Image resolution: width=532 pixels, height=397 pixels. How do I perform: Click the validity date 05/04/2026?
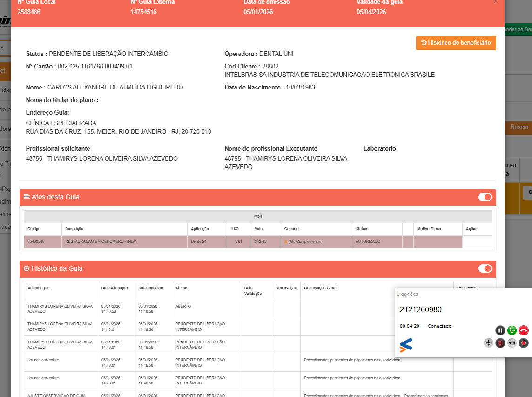[x=371, y=12]
